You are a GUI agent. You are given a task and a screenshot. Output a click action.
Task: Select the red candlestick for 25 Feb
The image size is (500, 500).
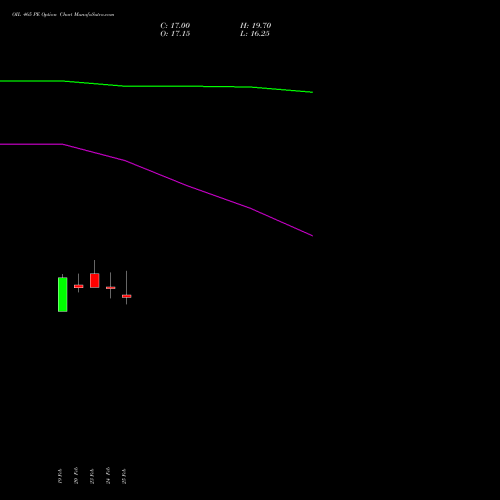(x=127, y=296)
